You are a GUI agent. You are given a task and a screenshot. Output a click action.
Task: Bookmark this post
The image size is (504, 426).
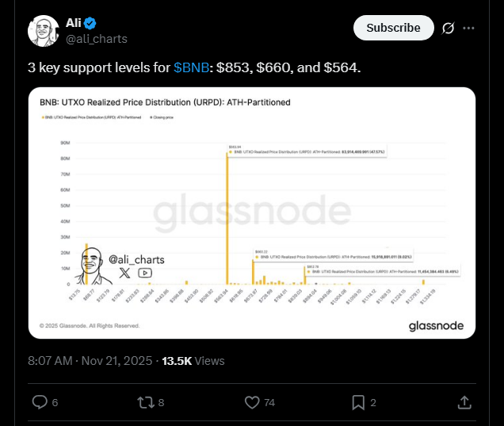coord(358,402)
